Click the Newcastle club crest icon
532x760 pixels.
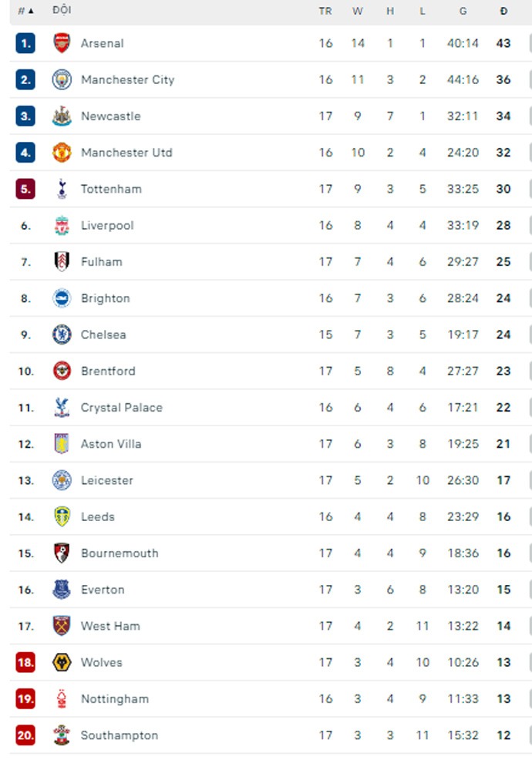(x=62, y=116)
